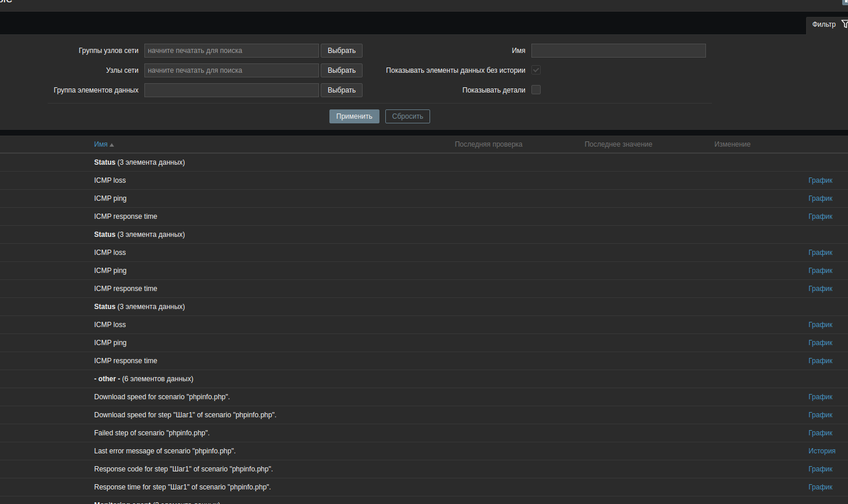Click the sort arrow next to Имя
Viewport: 848px width, 504px height.
(x=112, y=145)
